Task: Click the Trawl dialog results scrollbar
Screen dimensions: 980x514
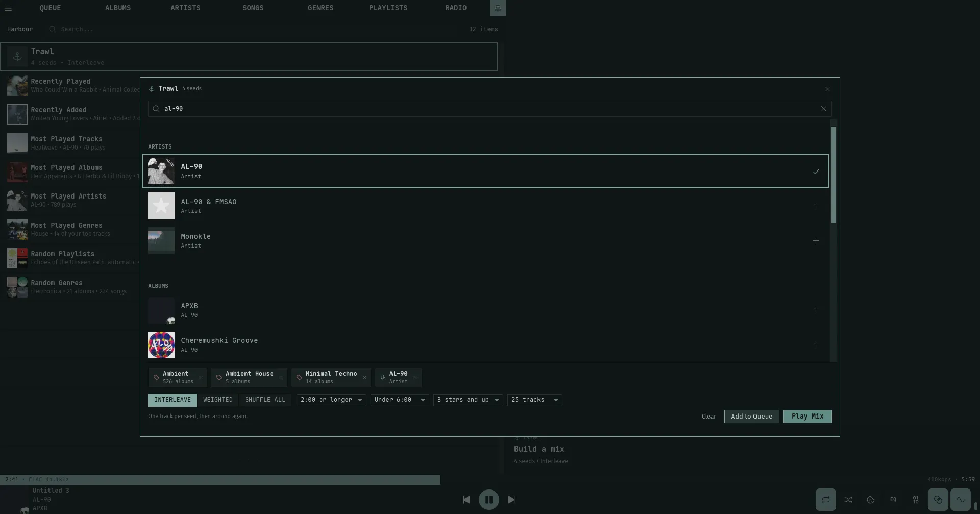Action: (x=834, y=175)
